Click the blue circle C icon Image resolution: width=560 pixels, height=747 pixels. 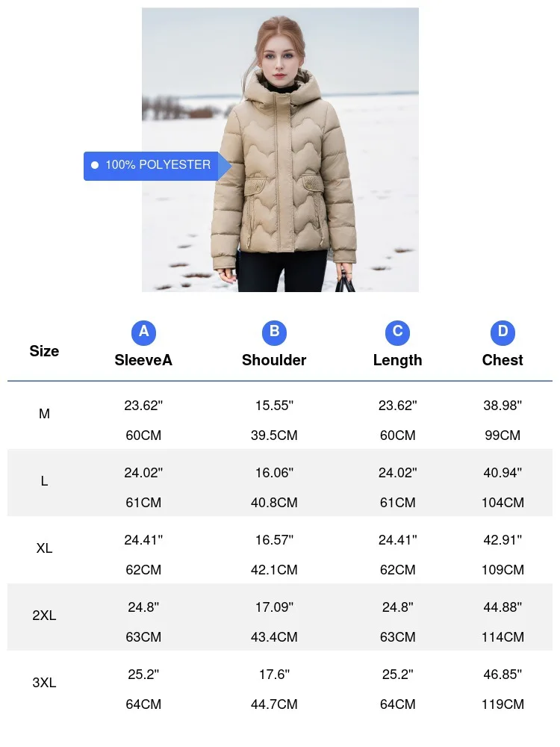tap(398, 332)
